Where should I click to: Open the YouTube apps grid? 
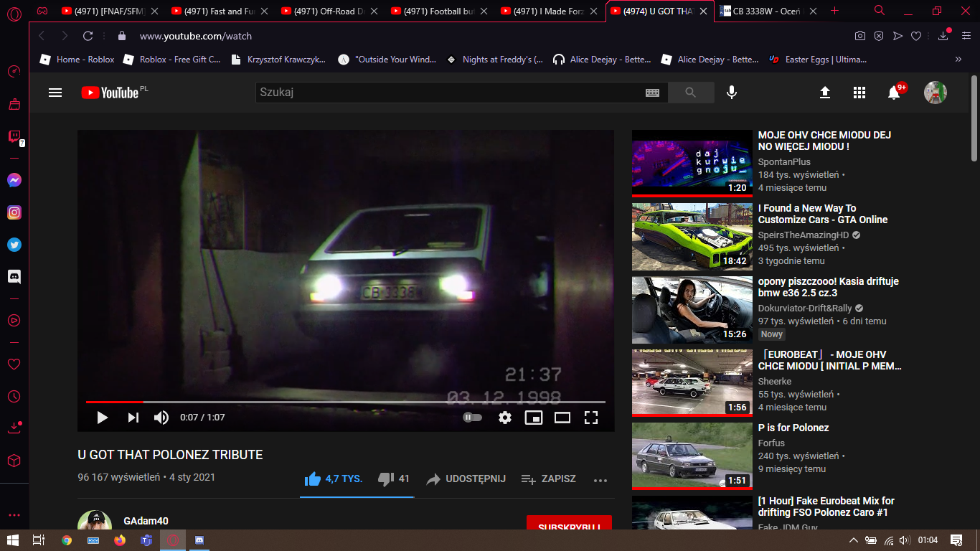tap(859, 93)
